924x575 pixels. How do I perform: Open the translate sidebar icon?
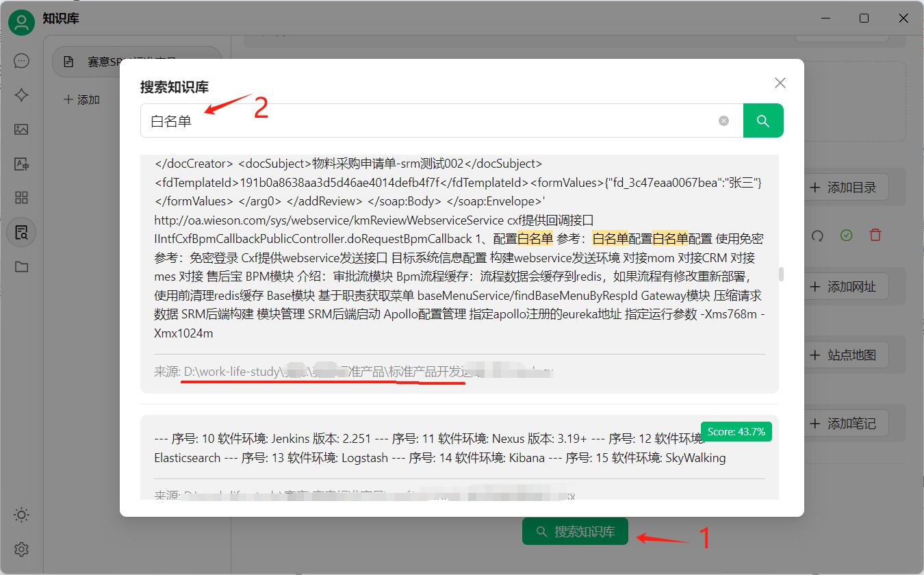point(21,164)
